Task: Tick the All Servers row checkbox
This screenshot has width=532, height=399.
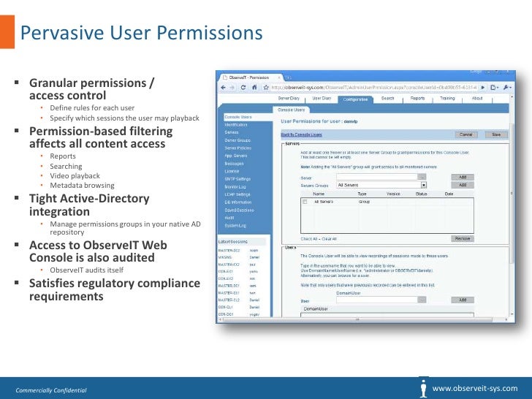Action: tap(305, 202)
